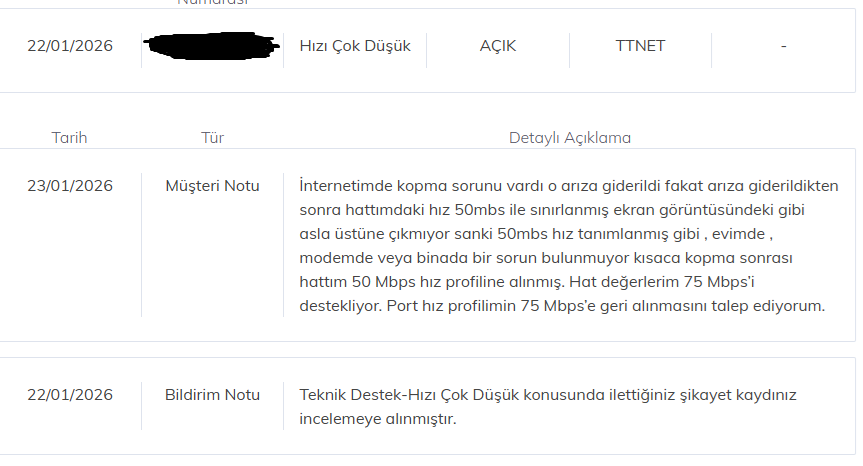Click the customer note text about 50mbs

(x=569, y=245)
